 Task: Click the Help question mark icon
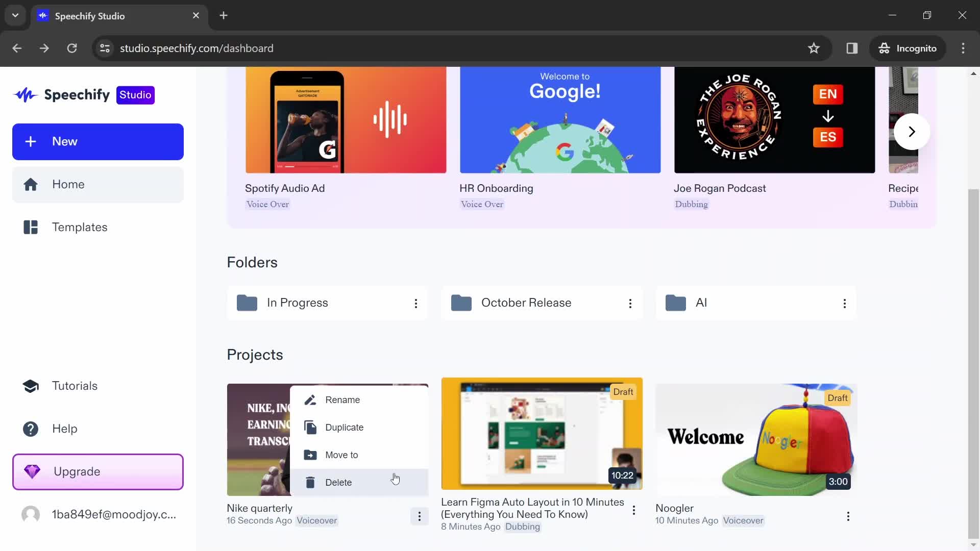point(31,429)
